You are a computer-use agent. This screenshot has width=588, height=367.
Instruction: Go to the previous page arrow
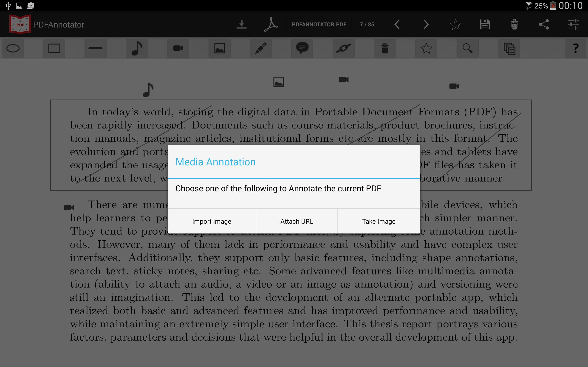click(397, 24)
